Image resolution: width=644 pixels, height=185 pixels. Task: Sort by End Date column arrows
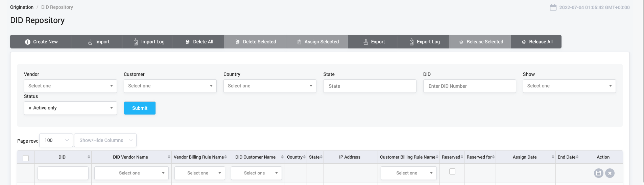(577, 157)
